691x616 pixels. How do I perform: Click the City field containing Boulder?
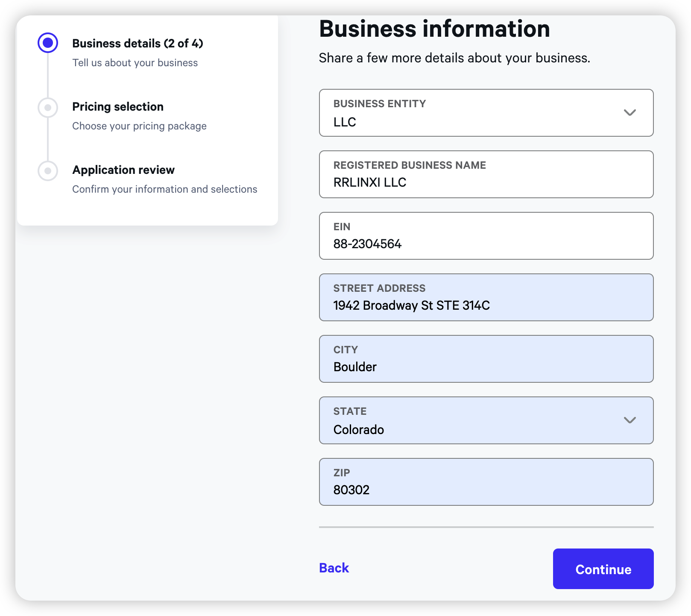click(486, 359)
